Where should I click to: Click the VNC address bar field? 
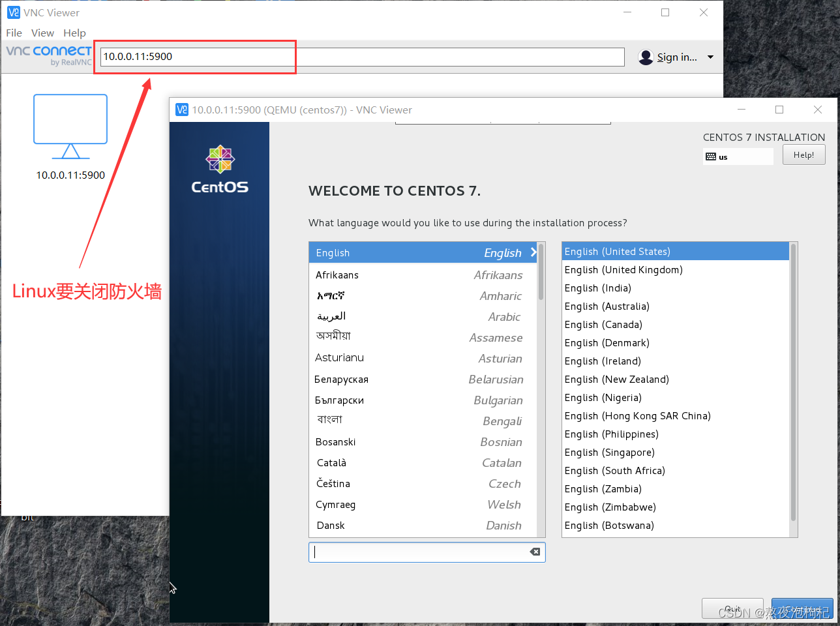coord(363,57)
